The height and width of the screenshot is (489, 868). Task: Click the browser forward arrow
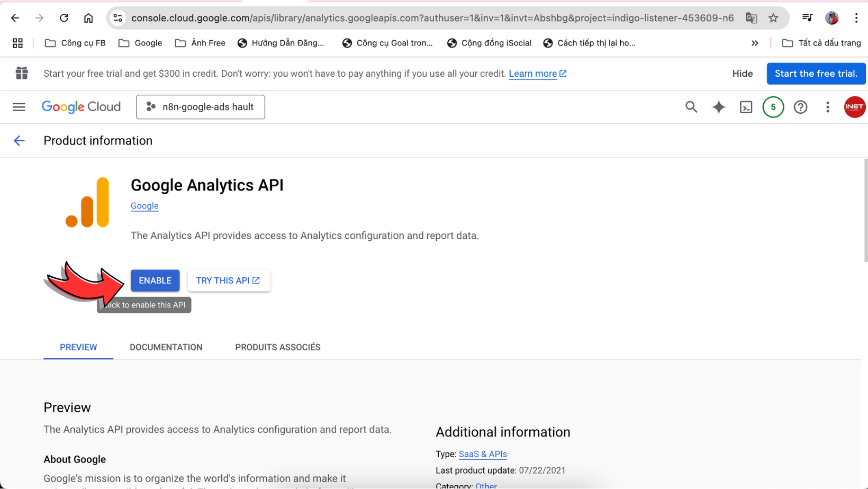pyautogui.click(x=39, y=18)
